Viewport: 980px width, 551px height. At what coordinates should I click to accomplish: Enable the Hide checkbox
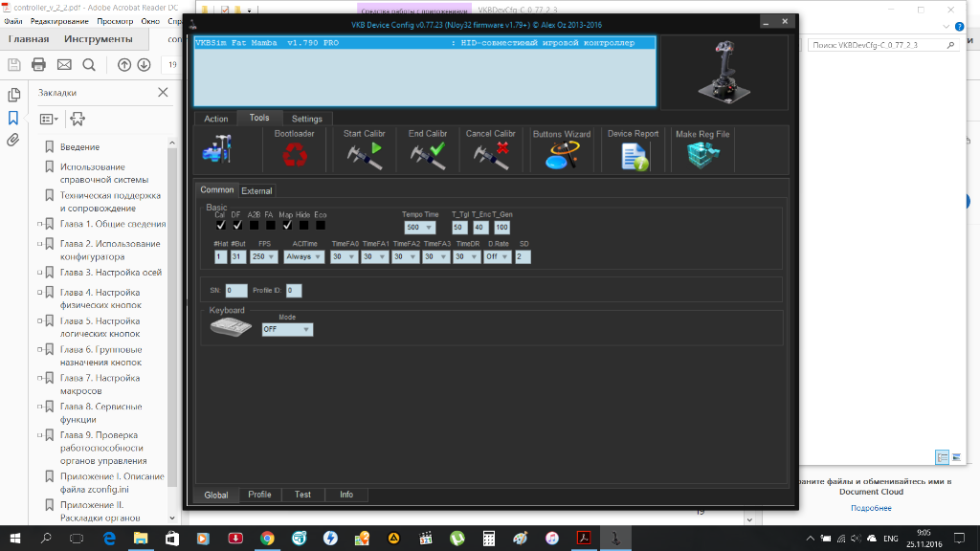click(x=303, y=225)
